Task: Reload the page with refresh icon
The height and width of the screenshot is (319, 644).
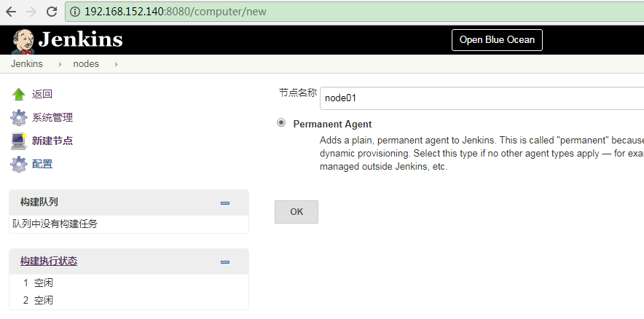Action: pyautogui.click(x=51, y=12)
